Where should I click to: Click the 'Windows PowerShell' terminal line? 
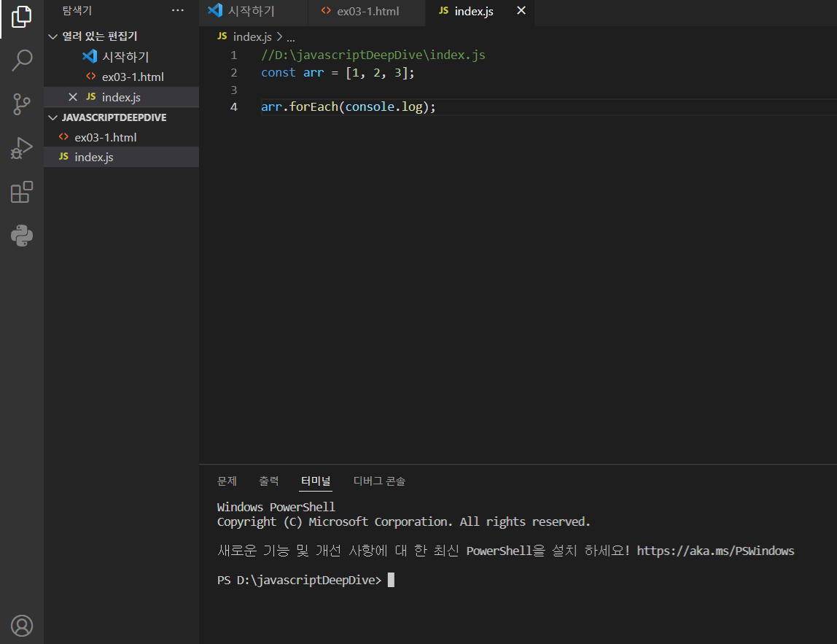pos(276,507)
